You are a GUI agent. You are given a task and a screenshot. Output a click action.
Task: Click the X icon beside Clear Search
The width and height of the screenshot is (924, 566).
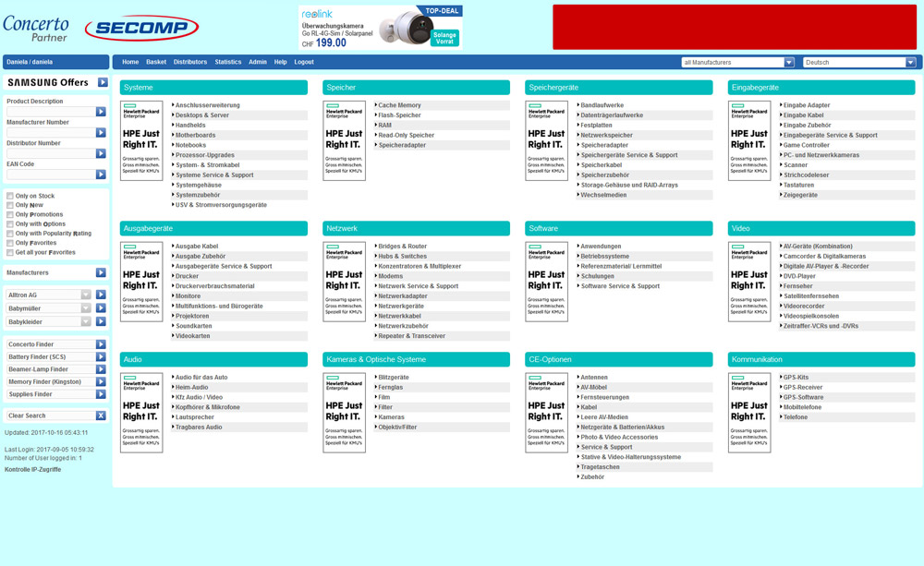pos(101,415)
